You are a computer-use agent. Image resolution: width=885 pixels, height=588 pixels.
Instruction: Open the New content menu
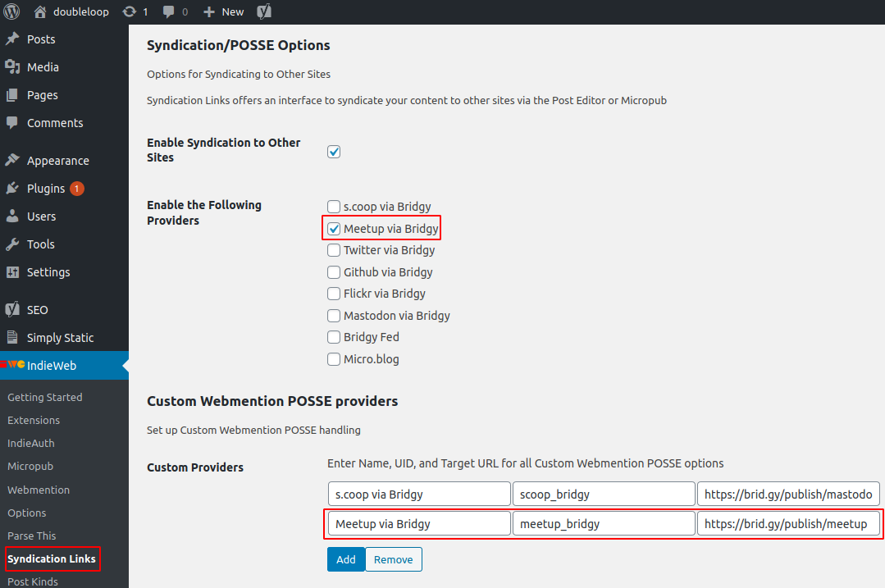223,11
